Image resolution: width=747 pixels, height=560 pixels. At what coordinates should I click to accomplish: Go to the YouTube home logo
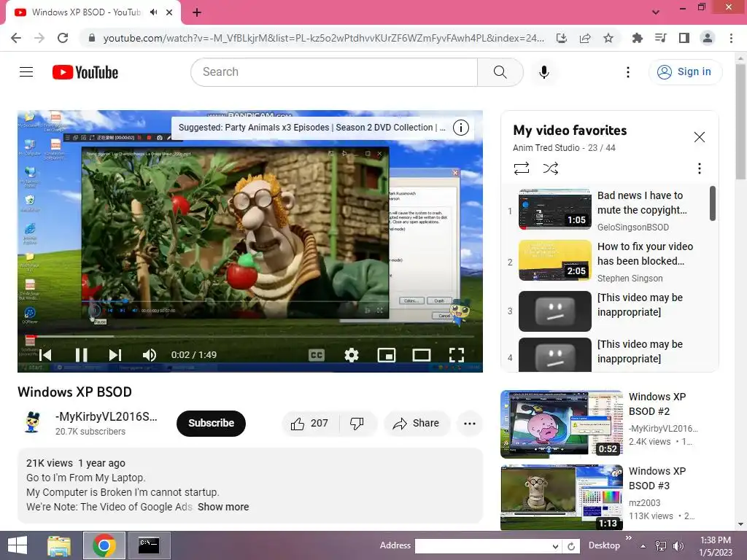[85, 72]
